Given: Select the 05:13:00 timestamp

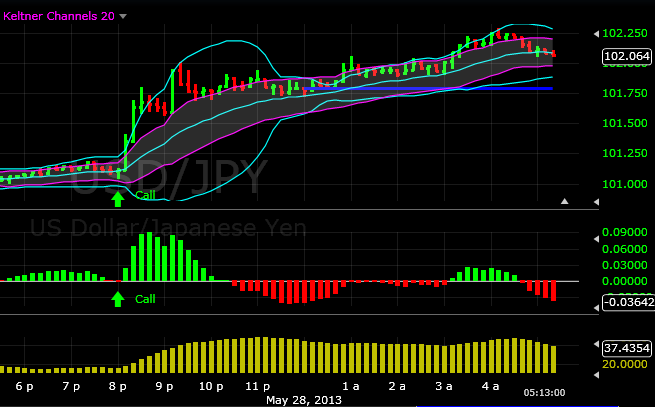Looking at the screenshot, I should (544, 393).
